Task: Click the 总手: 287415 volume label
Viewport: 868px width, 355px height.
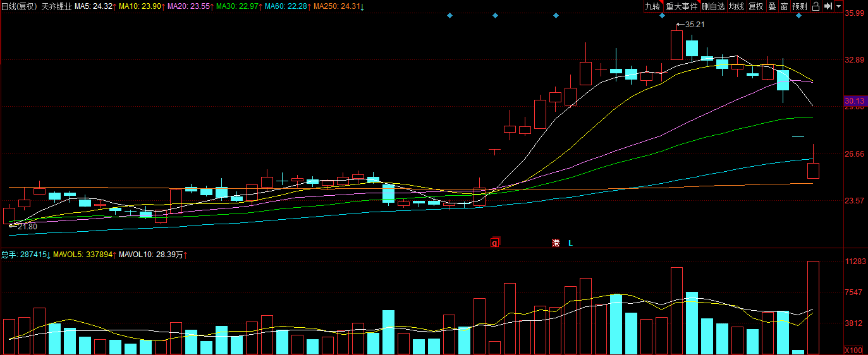Action: coord(25,255)
